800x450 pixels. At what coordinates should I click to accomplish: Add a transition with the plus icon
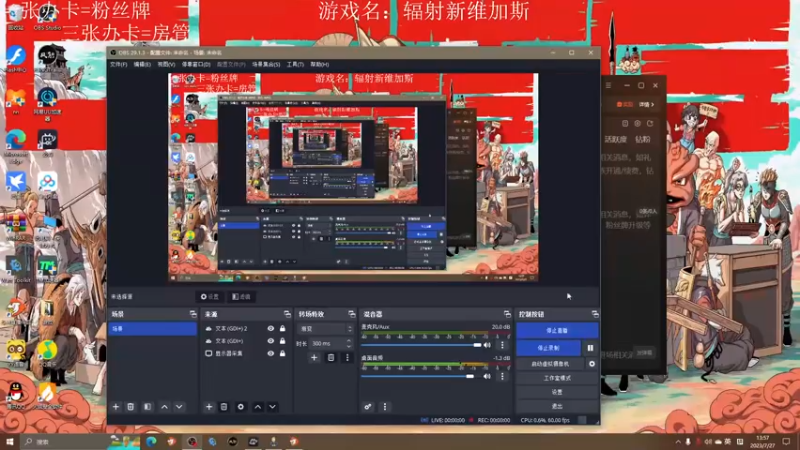[314, 358]
